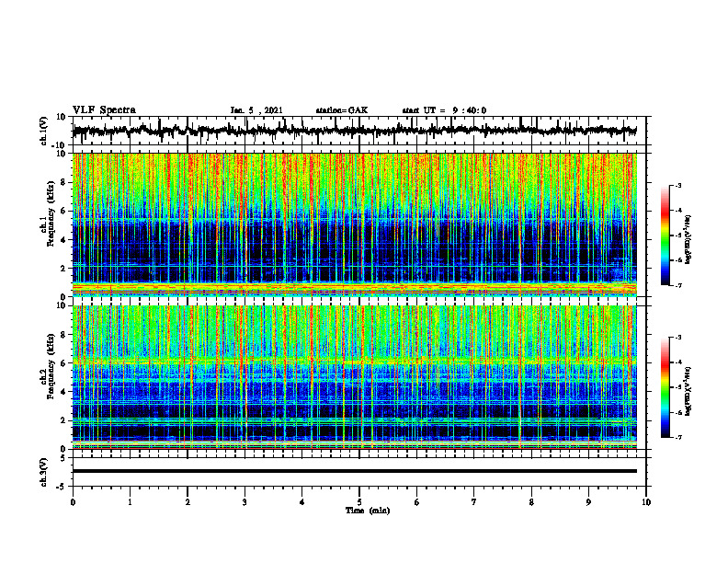Click inside the ch.1 frequency spectrogram
The width and height of the screenshot is (728, 563).
click(354, 224)
